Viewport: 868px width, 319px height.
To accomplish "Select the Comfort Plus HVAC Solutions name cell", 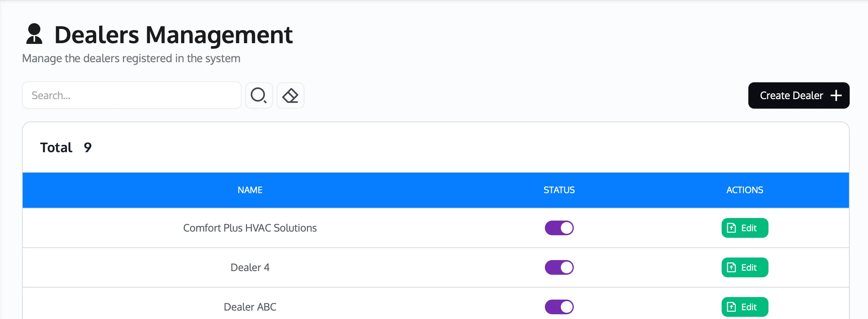I will click(250, 228).
